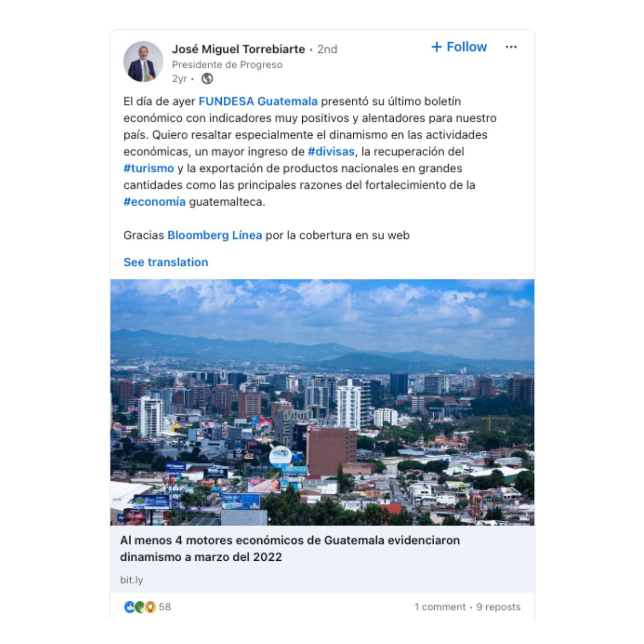
Task: Open José Miguel Torrebiarte's profile photo
Action: (x=143, y=62)
